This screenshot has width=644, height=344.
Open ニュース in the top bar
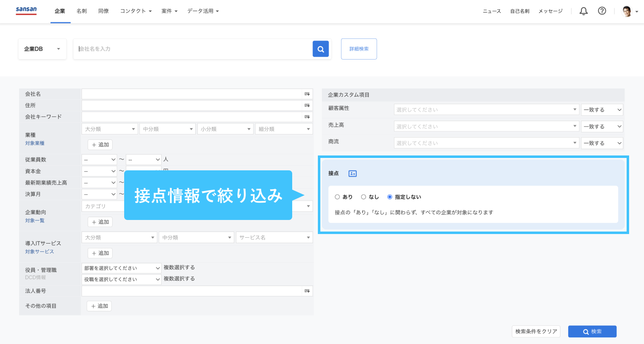492,11
